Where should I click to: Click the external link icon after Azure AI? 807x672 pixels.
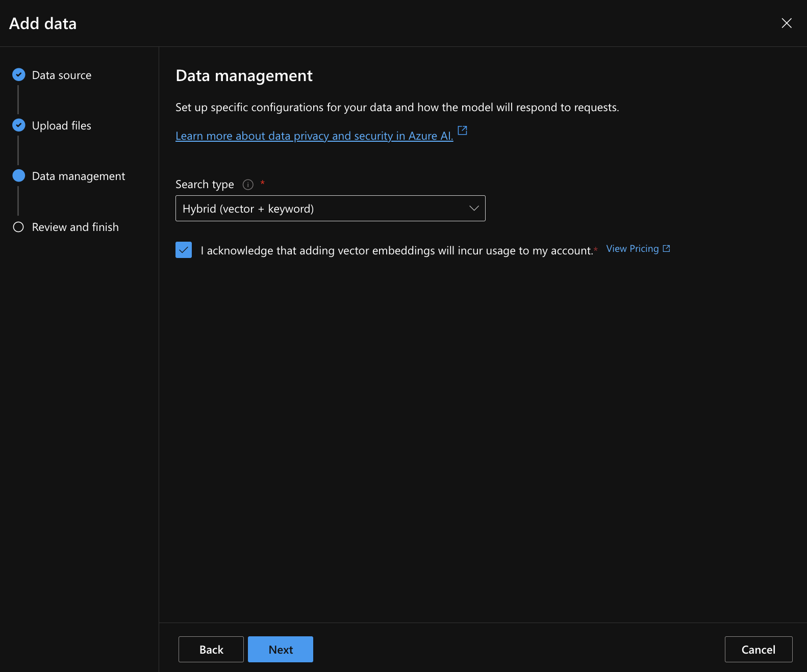point(463,131)
